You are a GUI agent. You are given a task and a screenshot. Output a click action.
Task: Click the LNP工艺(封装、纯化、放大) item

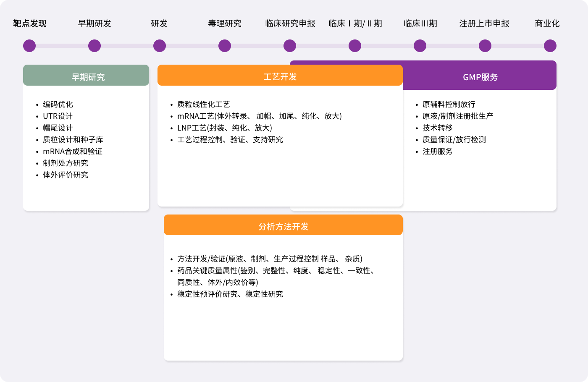(225, 128)
